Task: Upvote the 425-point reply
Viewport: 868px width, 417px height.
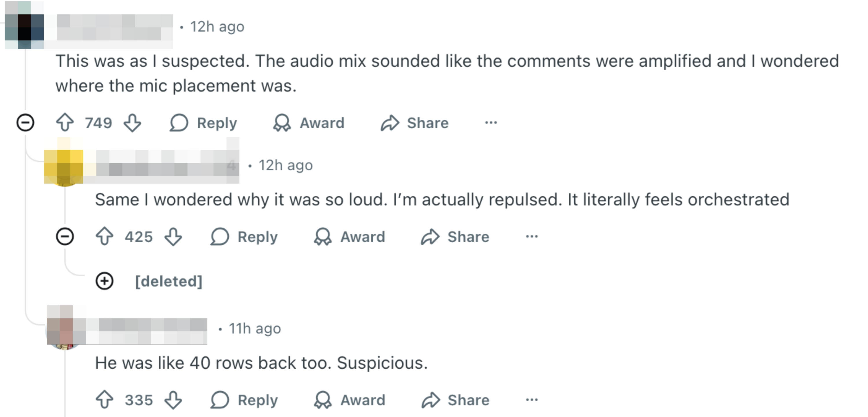Action: (x=104, y=236)
